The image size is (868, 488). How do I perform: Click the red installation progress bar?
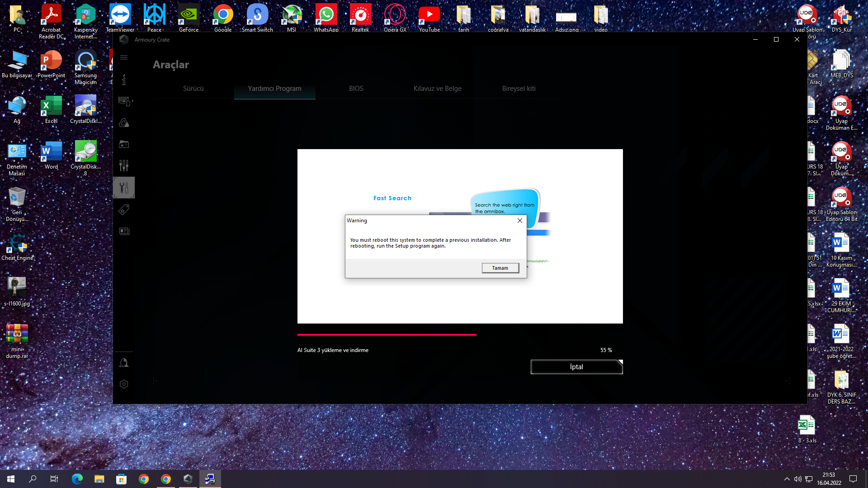click(387, 335)
